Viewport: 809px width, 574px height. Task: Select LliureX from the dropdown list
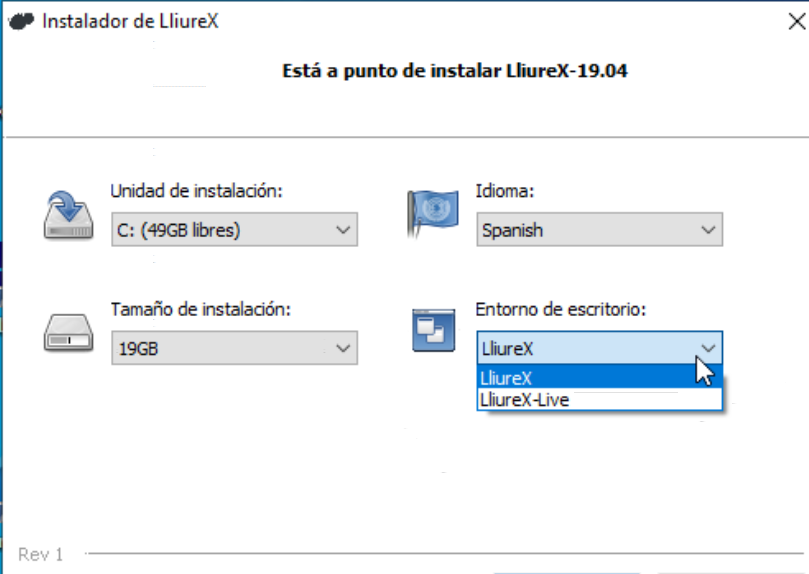tap(599, 378)
